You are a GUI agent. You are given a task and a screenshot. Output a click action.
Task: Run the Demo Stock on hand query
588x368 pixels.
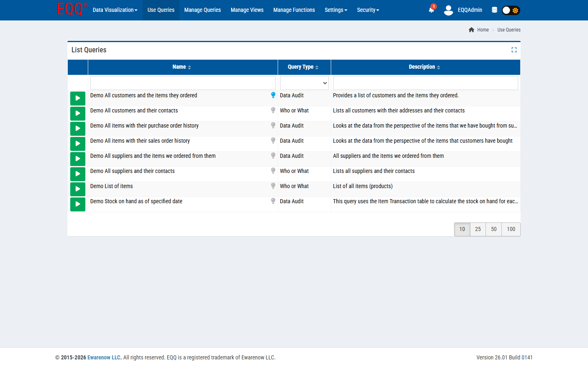point(78,204)
